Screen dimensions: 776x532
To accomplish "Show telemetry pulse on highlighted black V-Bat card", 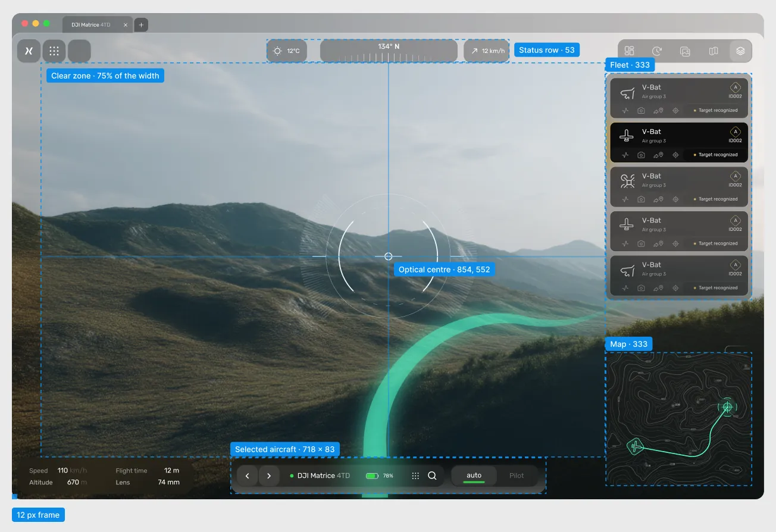I will [625, 155].
